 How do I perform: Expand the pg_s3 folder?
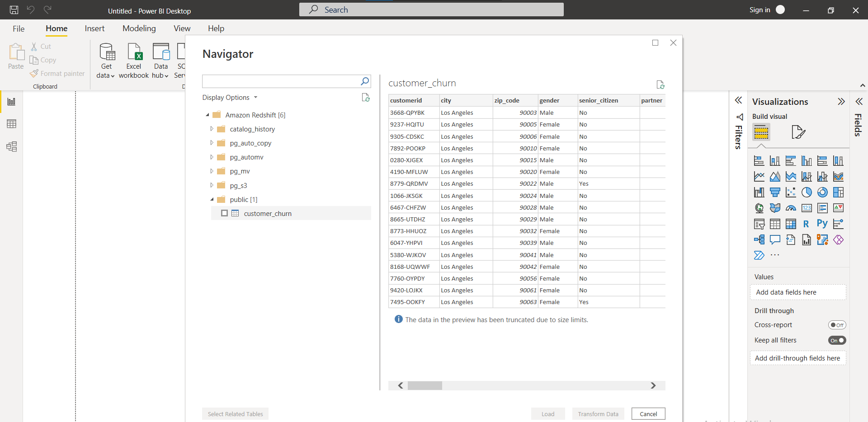coord(212,185)
